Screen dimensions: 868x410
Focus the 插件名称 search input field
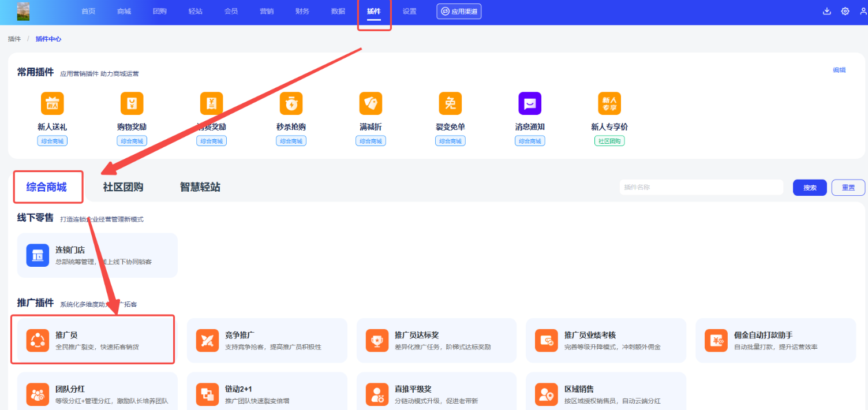[701, 188]
